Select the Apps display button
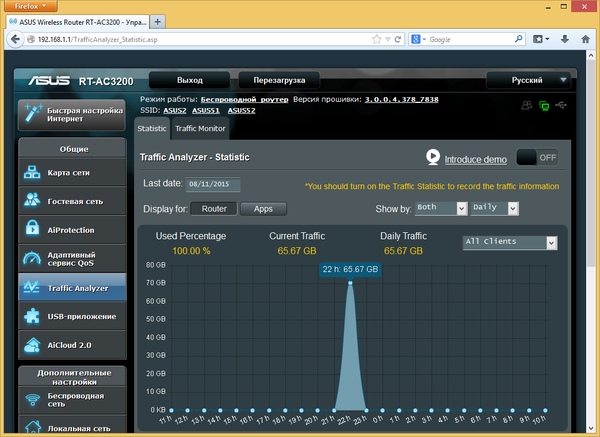The width and height of the screenshot is (600, 437). 263,209
